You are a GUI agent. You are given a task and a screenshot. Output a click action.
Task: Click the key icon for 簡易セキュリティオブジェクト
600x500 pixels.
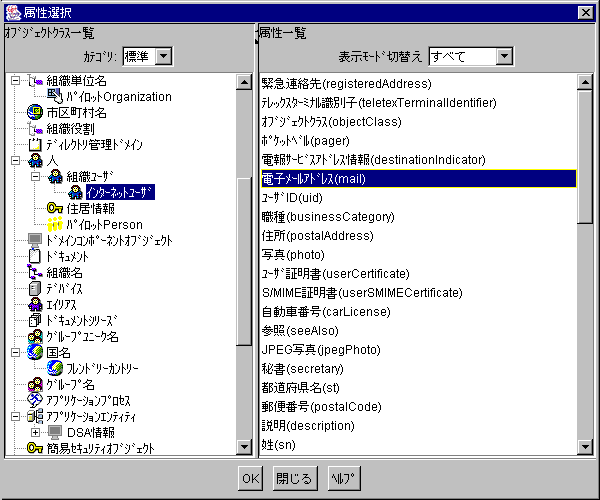click(35, 448)
